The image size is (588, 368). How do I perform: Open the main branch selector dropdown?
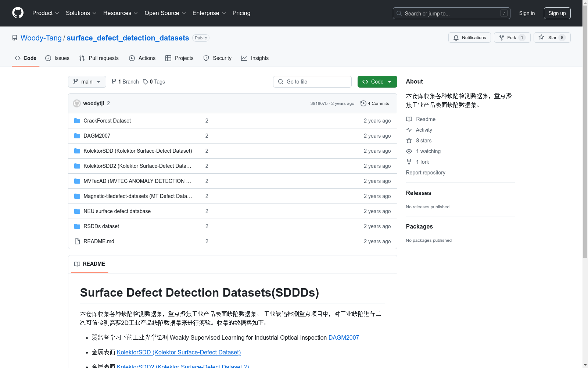point(87,82)
